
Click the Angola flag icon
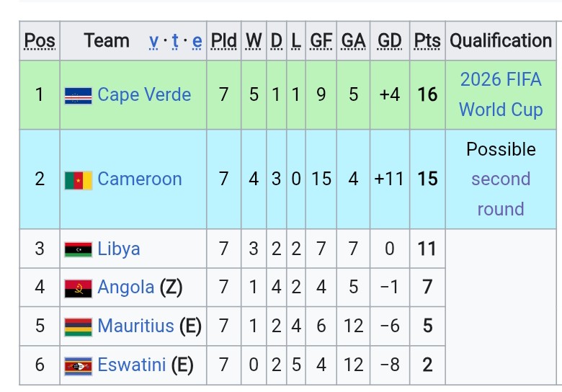(x=78, y=289)
